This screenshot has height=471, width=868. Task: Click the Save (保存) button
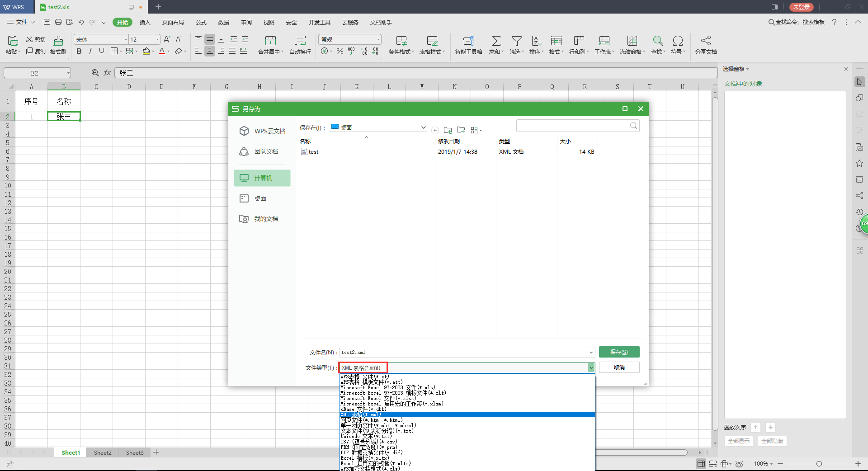pos(619,352)
